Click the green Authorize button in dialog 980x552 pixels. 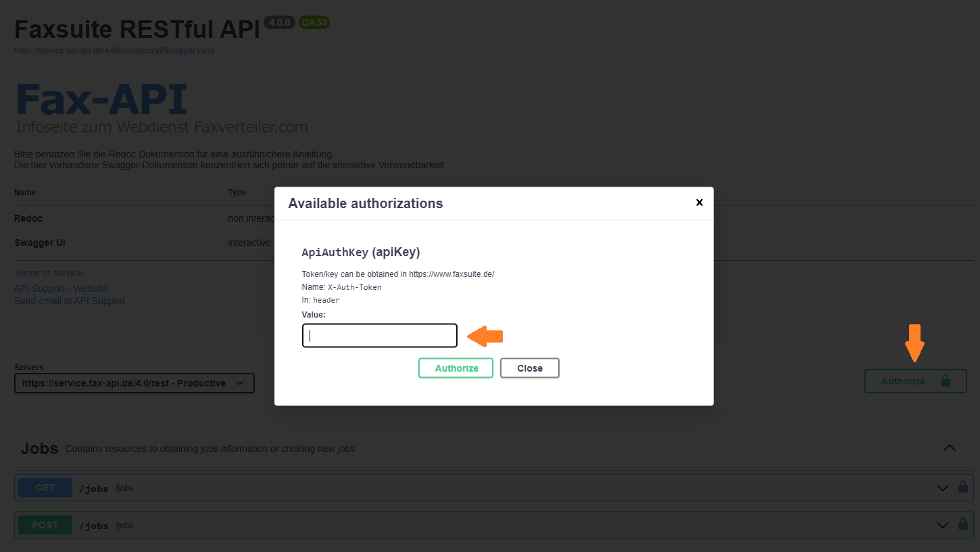[x=456, y=368]
